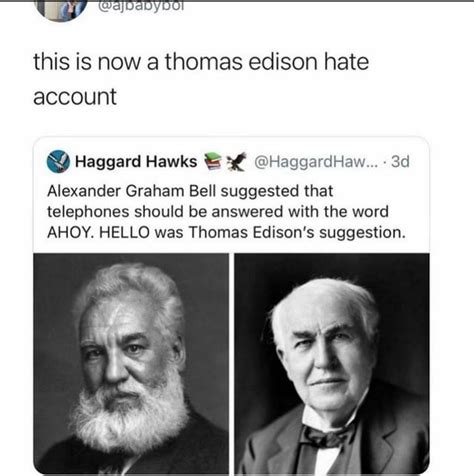This screenshot has width=474, height=476.
Task: Click the 3d timestamp on quoted tweet
Action: tap(400, 162)
